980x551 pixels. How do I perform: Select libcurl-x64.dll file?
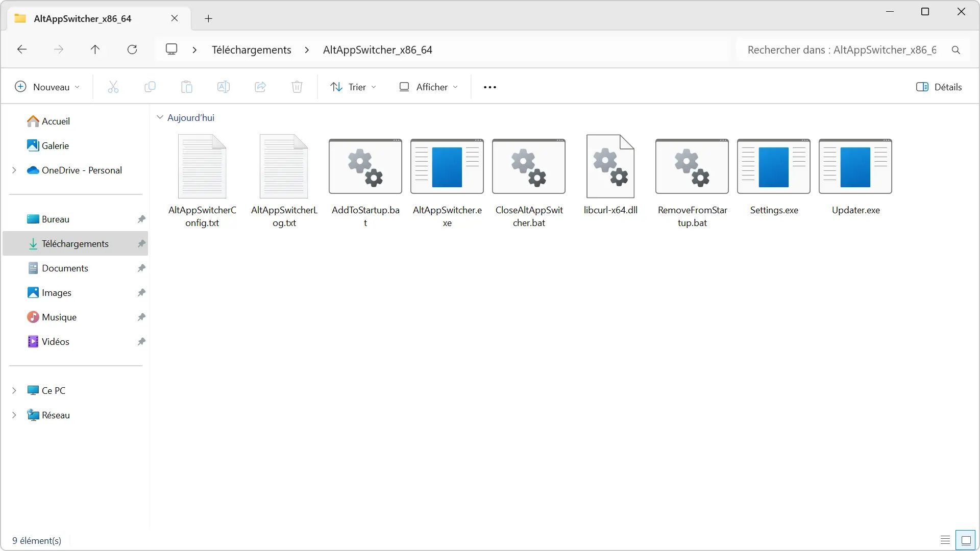[x=610, y=174]
